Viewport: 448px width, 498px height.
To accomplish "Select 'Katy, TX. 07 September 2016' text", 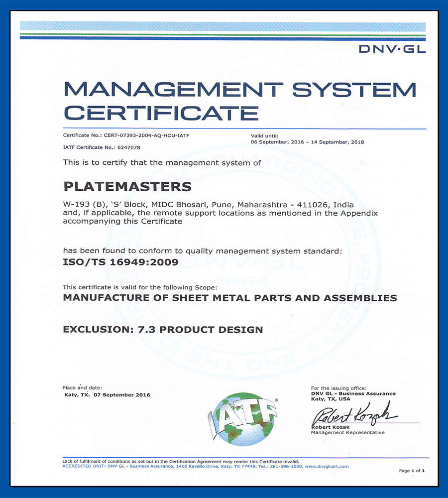I will [x=107, y=395].
